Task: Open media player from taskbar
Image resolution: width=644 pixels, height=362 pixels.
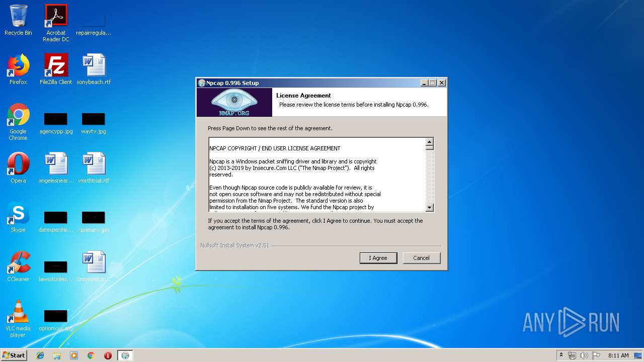Action: pos(74,355)
